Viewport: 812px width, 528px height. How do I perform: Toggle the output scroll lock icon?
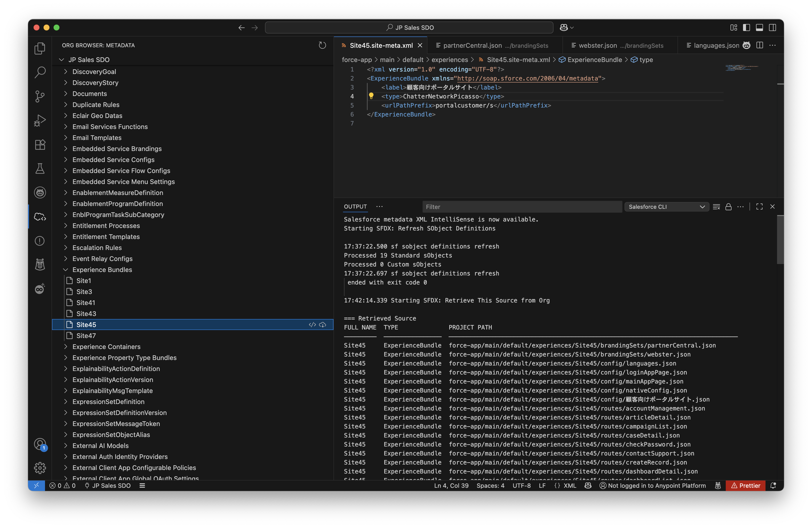[x=728, y=207]
